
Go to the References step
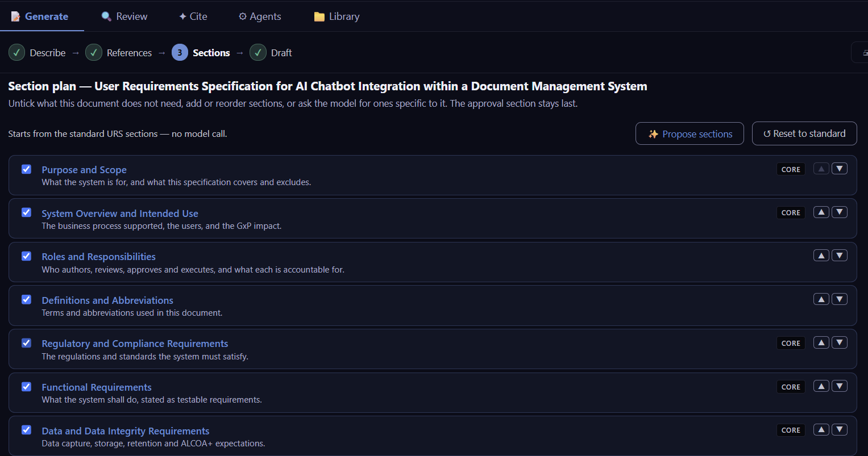point(129,53)
